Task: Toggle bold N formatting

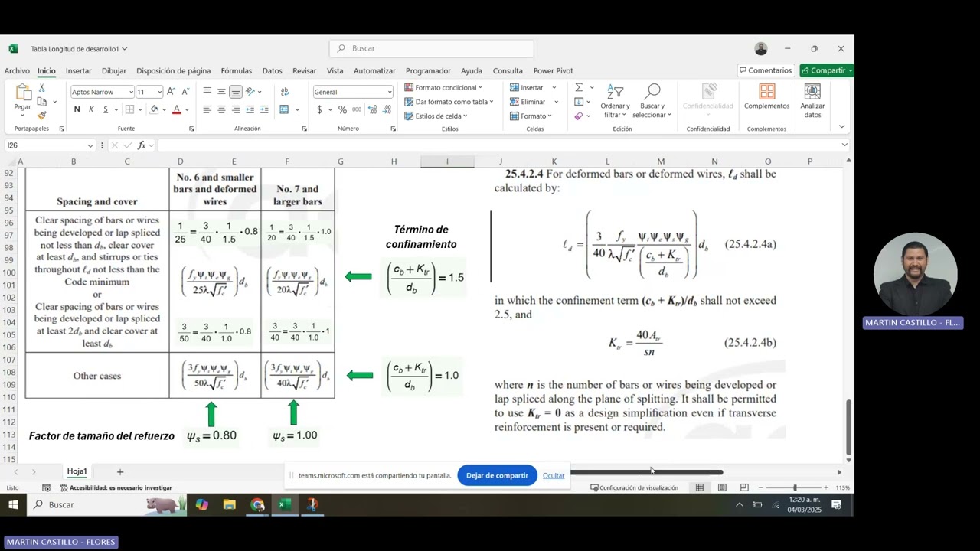Action: 77,109
